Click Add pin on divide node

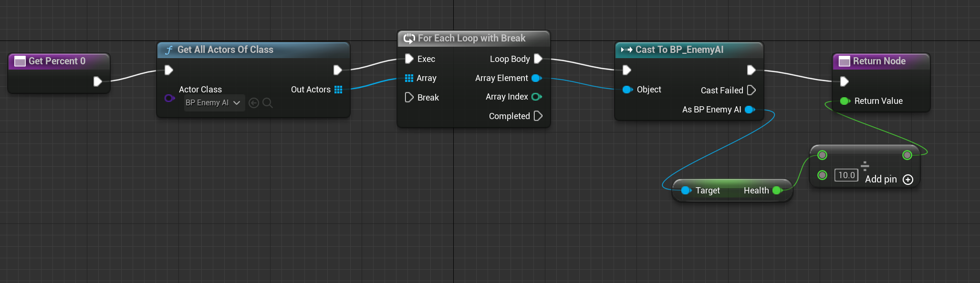pyautogui.click(x=889, y=179)
